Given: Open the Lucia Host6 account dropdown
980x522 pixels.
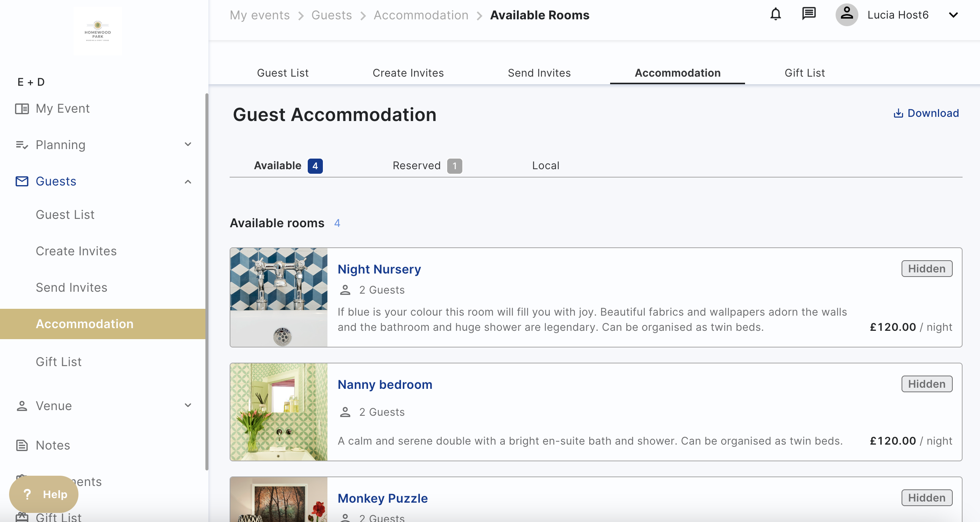Looking at the screenshot, I should tap(953, 15).
